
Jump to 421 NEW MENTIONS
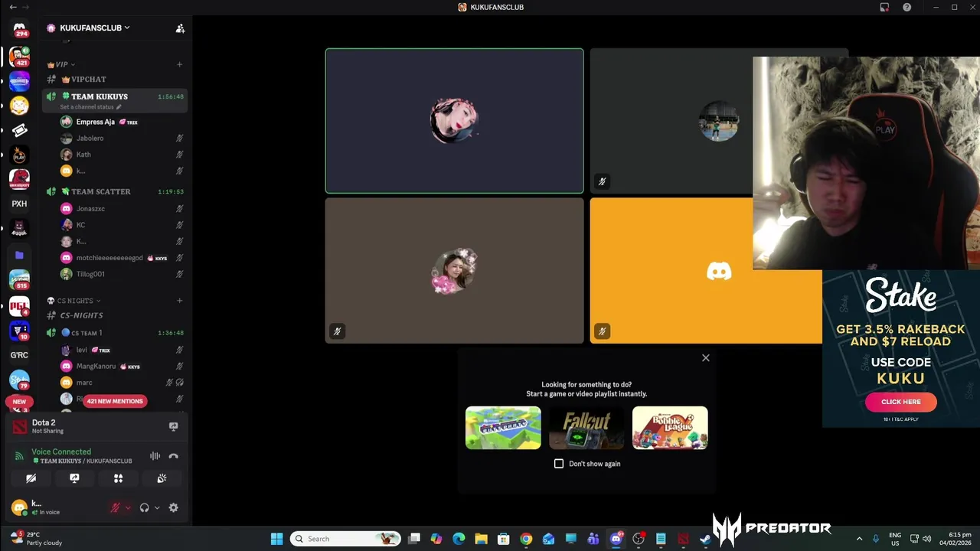click(x=114, y=401)
